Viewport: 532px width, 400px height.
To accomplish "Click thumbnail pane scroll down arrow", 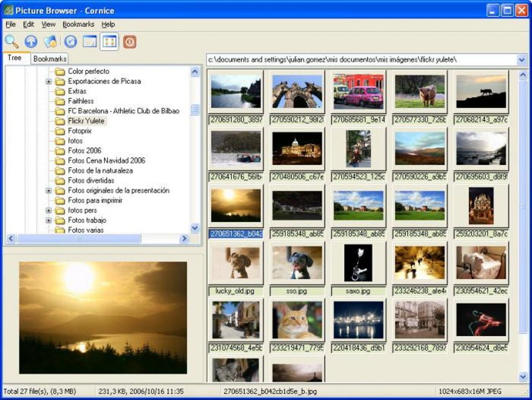I will [x=523, y=376].
